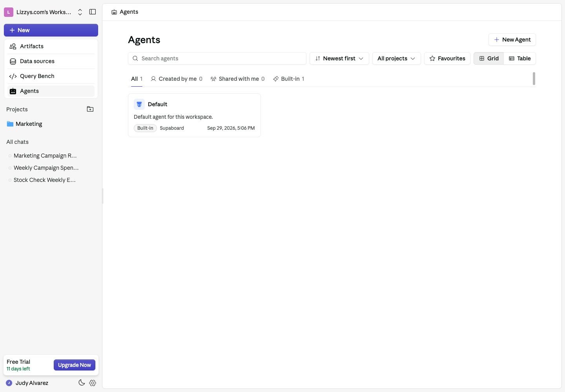Image resolution: width=565 pixels, height=392 pixels.
Task: Click the 11 days left trial text
Action: pyautogui.click(x=18, y=369)
